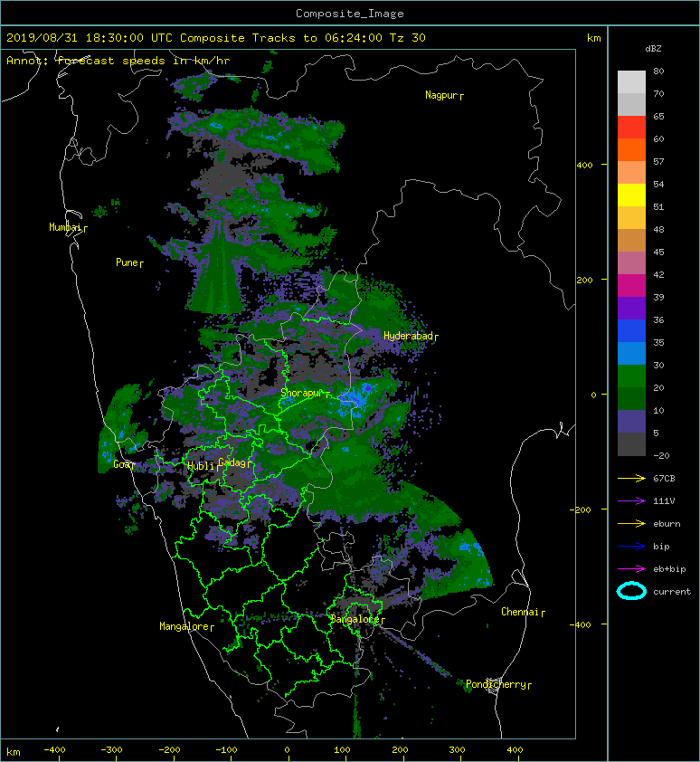Click the 'Gadag' city label

tap(234, 462)
